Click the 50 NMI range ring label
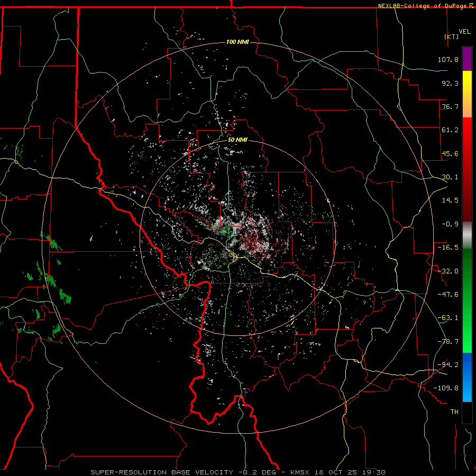The height and width of the screenshot is (476, 476). (x=237, y=140)
